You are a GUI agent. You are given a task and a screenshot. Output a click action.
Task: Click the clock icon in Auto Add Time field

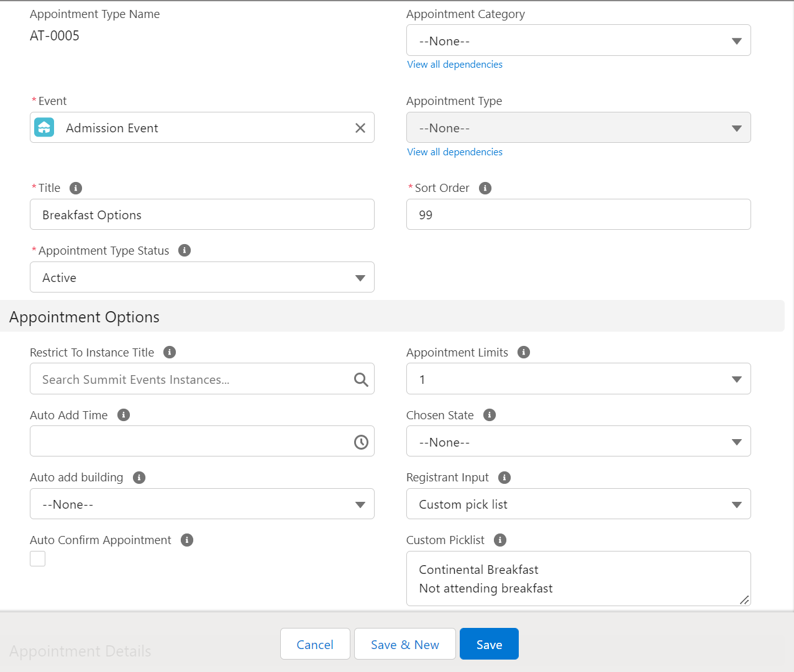(361, 442)
